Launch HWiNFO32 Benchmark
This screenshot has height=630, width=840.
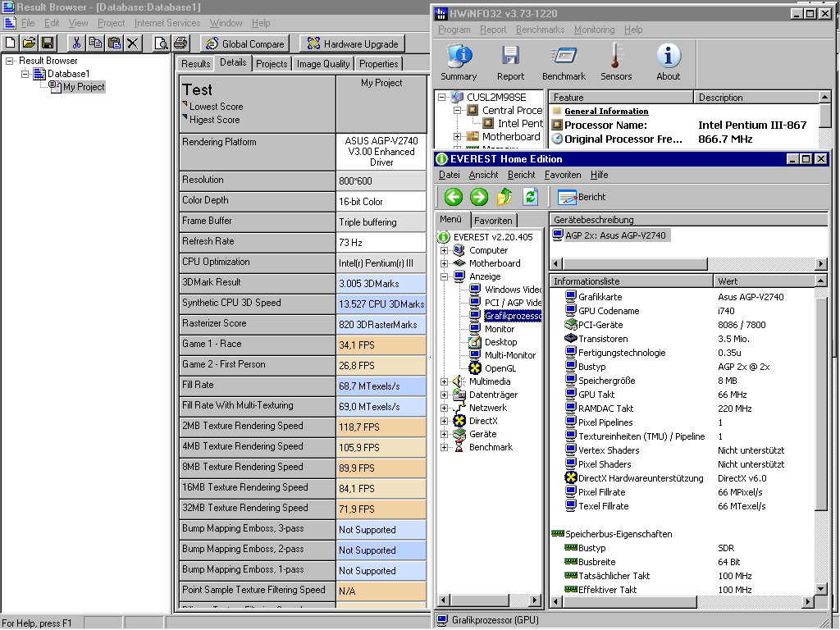tap(564, 62)
